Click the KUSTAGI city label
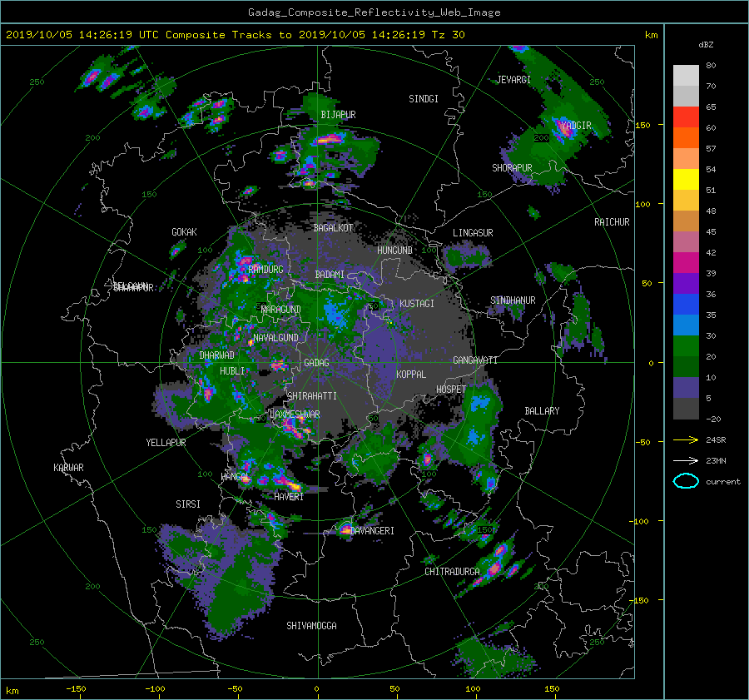Image resolution: width=749 pixels, height=700 pixels. tap(417, 304)
